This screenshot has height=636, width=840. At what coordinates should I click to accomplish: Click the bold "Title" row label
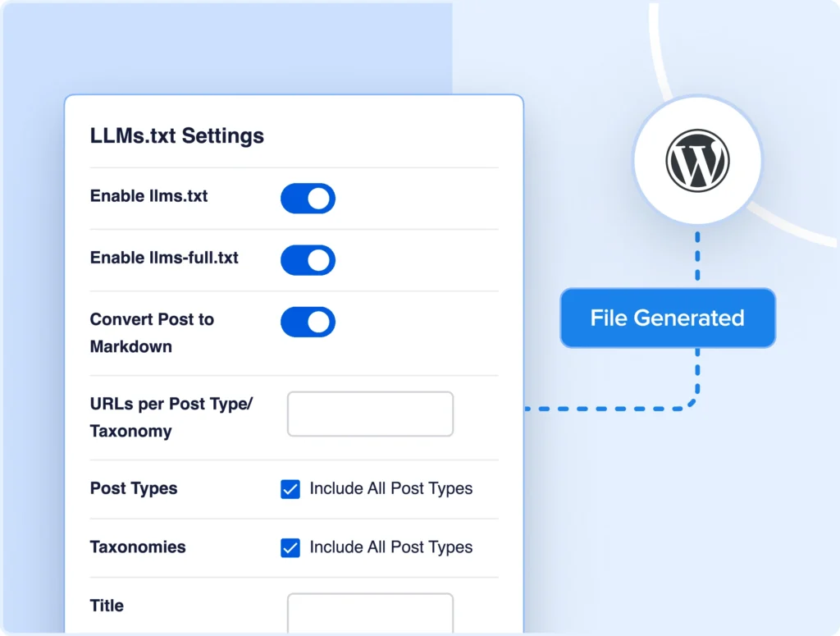coord(107,606)
